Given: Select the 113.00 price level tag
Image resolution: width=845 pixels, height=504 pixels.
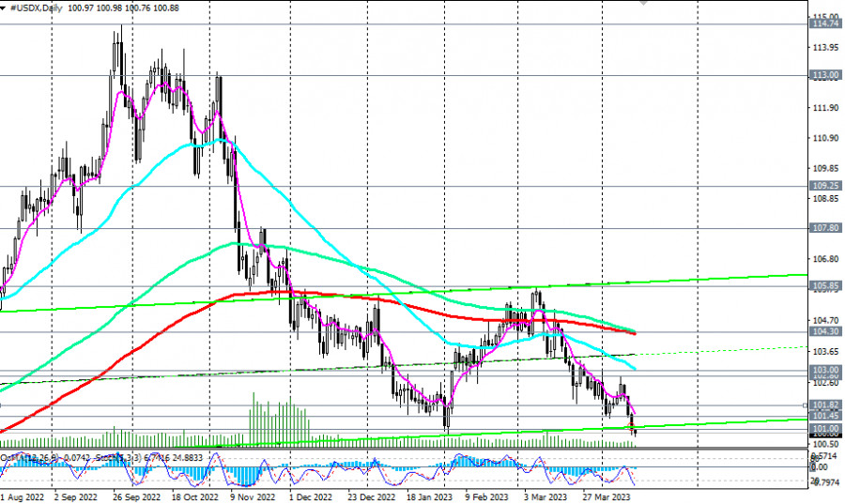Looking at the screenshot, I should tap(825, 75).
